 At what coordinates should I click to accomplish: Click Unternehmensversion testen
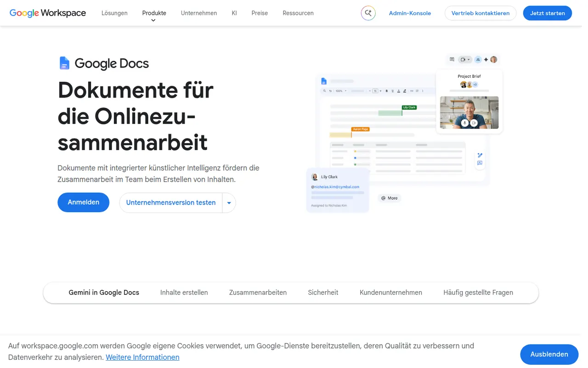pos(171,203)
